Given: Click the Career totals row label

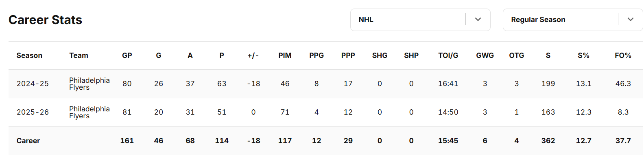Looking at the screenshot, I should coord(28,141).
